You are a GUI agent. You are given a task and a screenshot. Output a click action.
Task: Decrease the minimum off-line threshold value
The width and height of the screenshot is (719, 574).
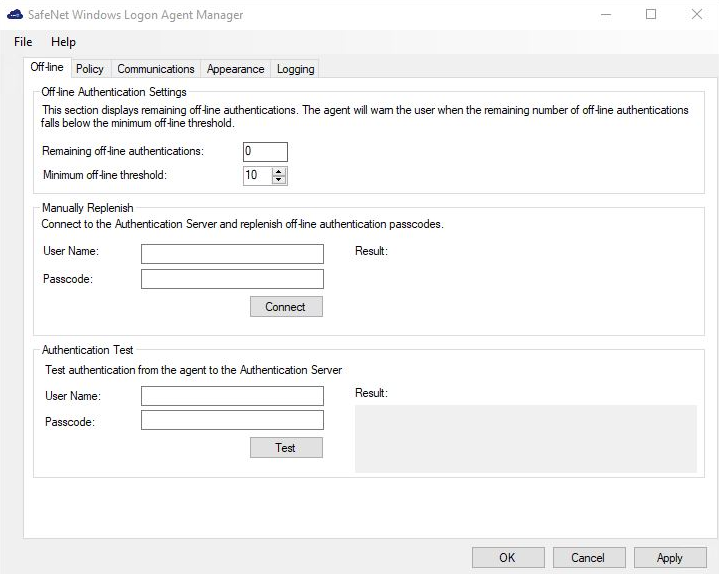click(279, 180)
